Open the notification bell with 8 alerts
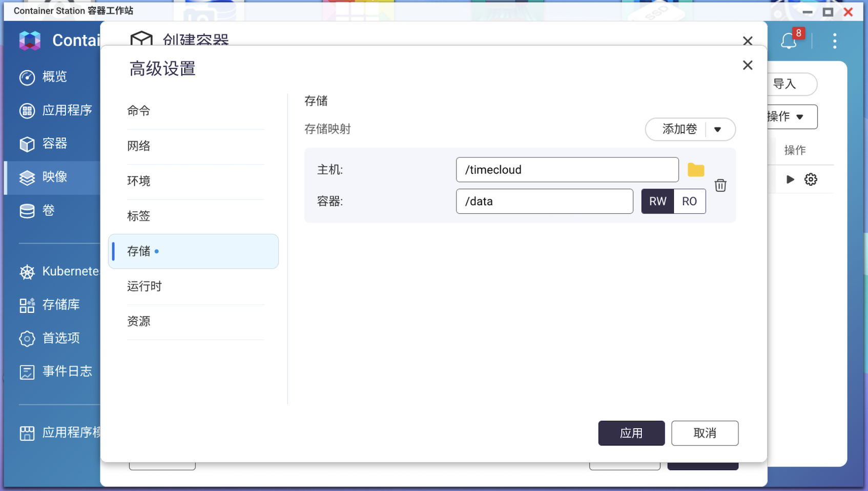This screenshot has height=491, width=868. pos(789,41)
